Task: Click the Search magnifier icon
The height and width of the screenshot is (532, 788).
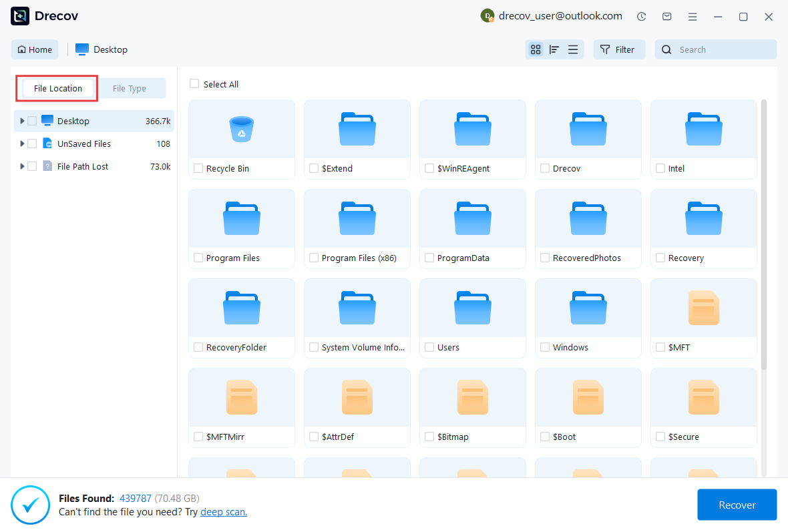Action: pyautogui.click(x=666, y=49)
